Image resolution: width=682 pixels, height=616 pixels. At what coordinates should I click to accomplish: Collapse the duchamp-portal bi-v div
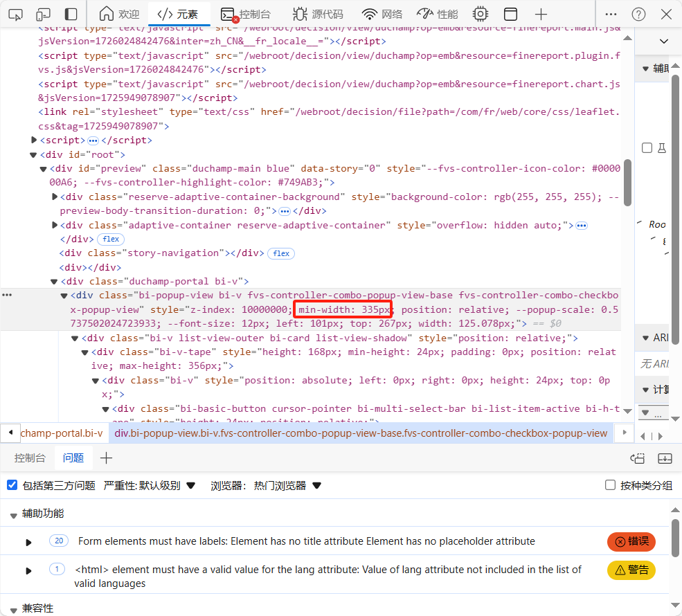54,282
